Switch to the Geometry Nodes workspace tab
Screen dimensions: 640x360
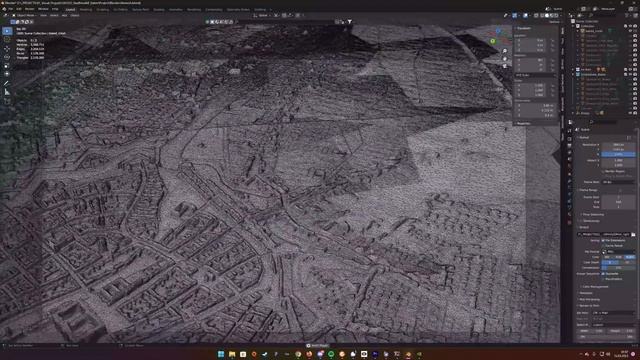point(238,9)
